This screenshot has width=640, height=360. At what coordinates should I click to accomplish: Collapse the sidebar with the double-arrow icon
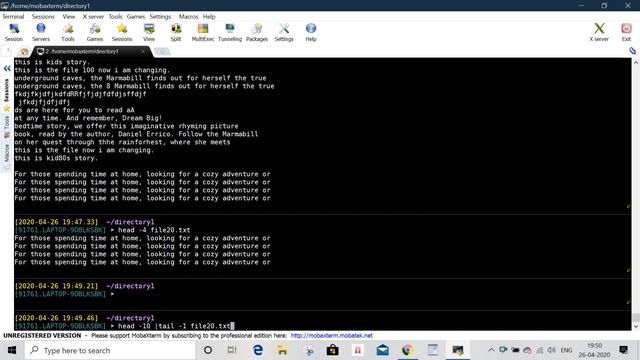(7, 68)
